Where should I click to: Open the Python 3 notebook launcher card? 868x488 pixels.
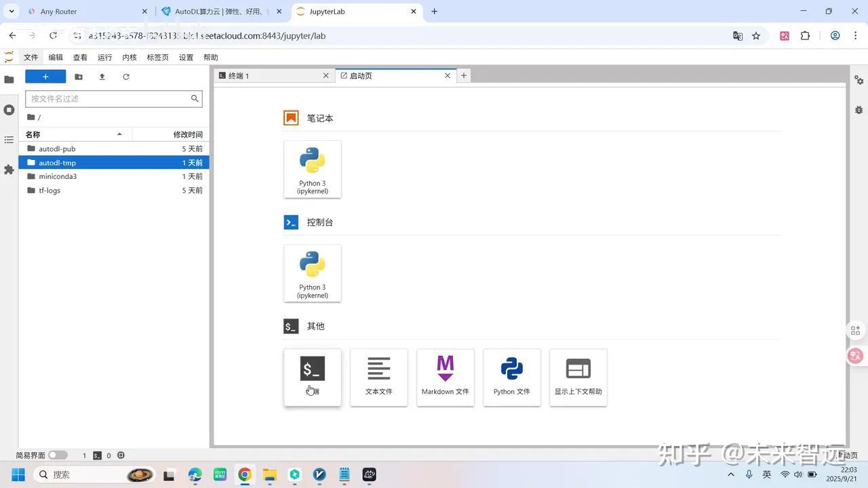point(312,169)
